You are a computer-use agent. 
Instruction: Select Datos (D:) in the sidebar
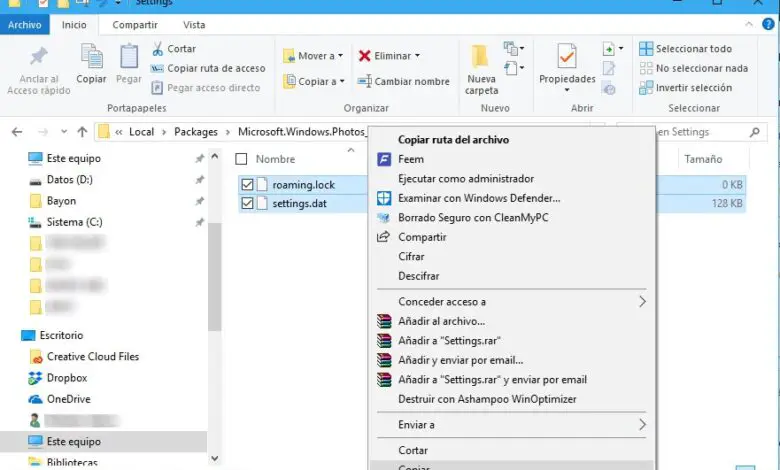(x=70, y=180)
